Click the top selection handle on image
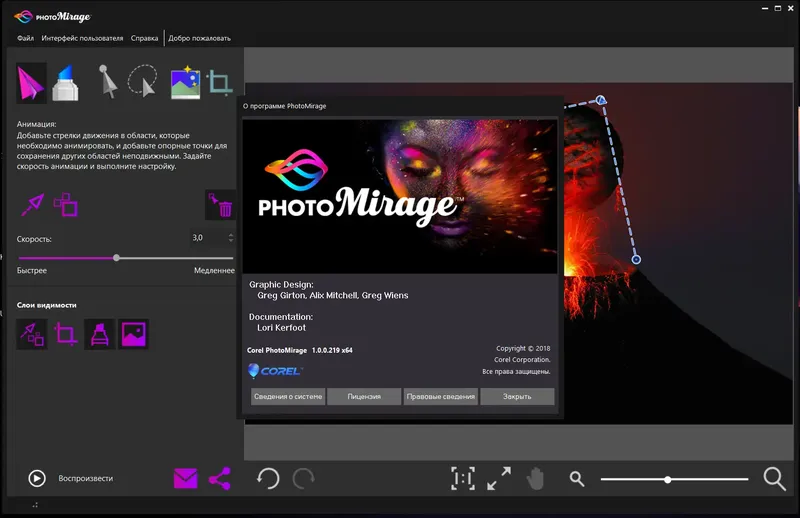This screenshot has height=518, width=800. click(601, 100)
